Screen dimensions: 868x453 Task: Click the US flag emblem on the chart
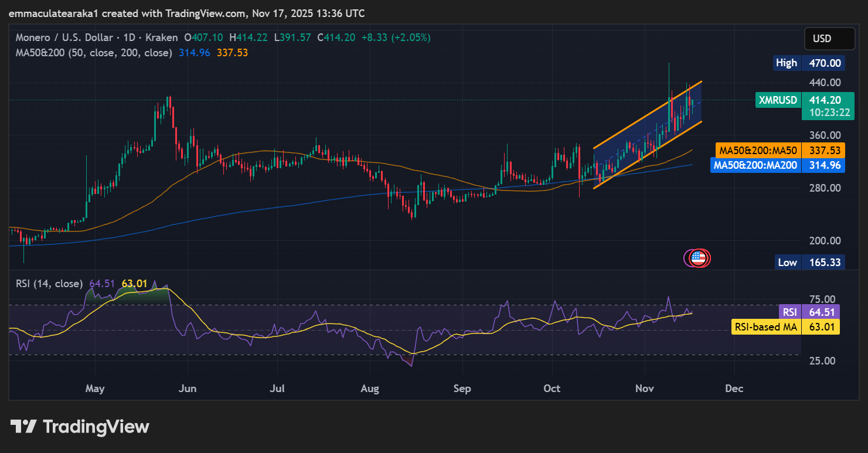coord(697,258)
